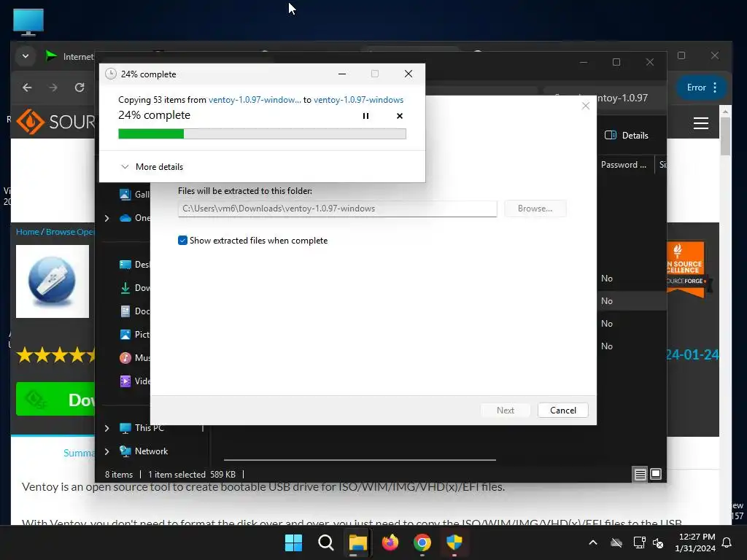The width and height of the screenshot is (747, 560).
Task: Launch Firefox from the taskbar
Action: coord(390,542)
